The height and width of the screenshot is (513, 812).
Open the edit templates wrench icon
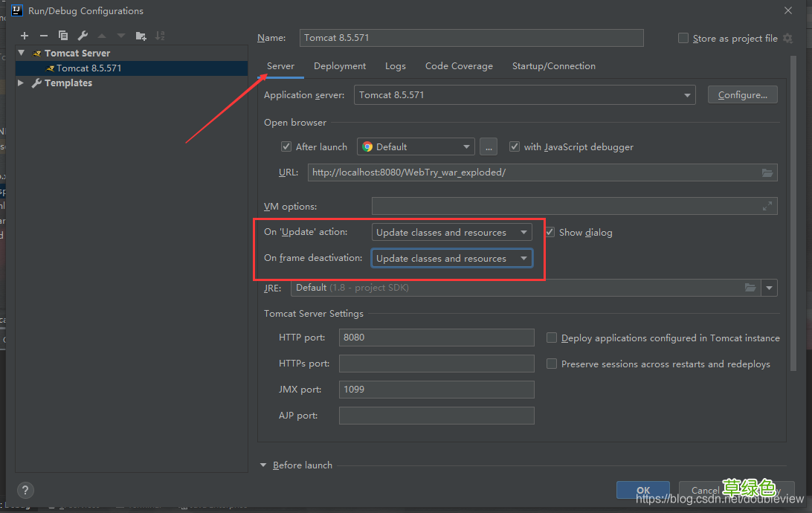point(83,36)
